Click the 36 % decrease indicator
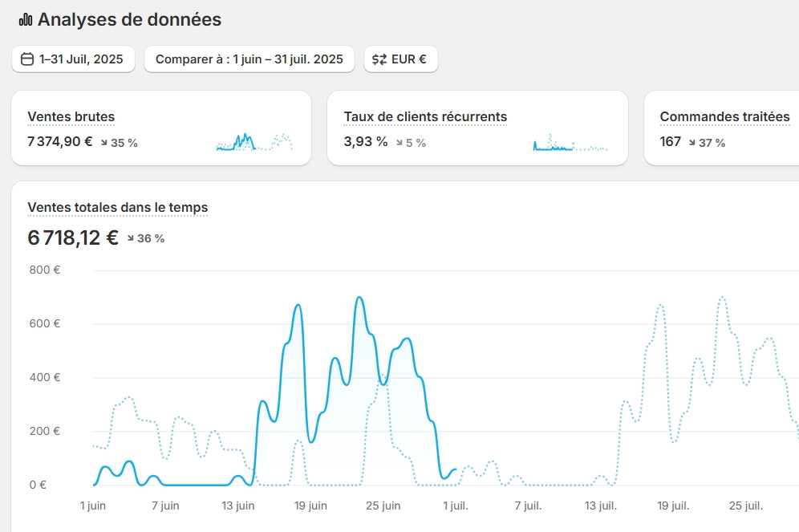This screenshot has height=532, width=799. tap(146, 238)
